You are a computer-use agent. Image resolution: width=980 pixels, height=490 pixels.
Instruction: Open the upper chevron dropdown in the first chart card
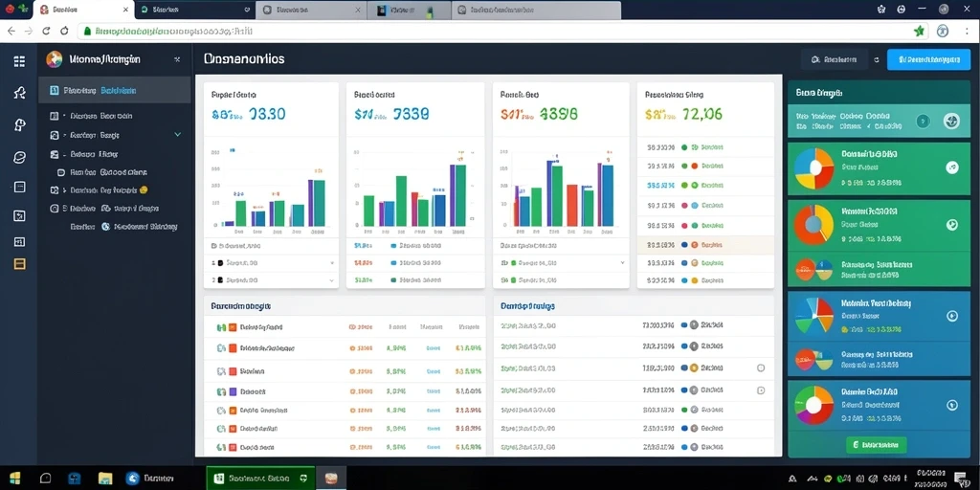[331, 264]
